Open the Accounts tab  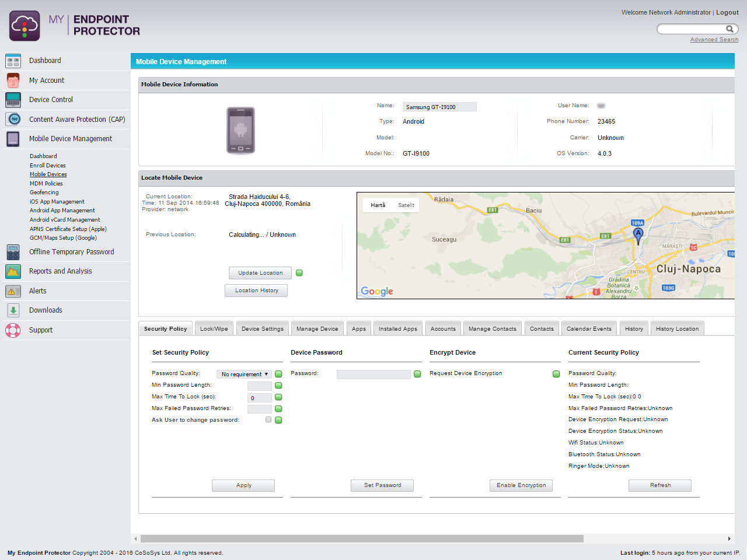point(444,329)
